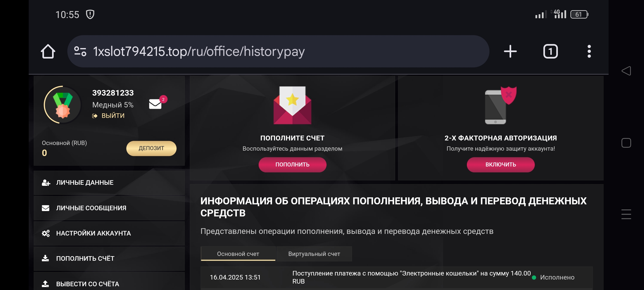Click the URL address bar text
Image resolution: width=644 pixels, height=290 pixels.
pyautogui.click(x=199, y=51)
